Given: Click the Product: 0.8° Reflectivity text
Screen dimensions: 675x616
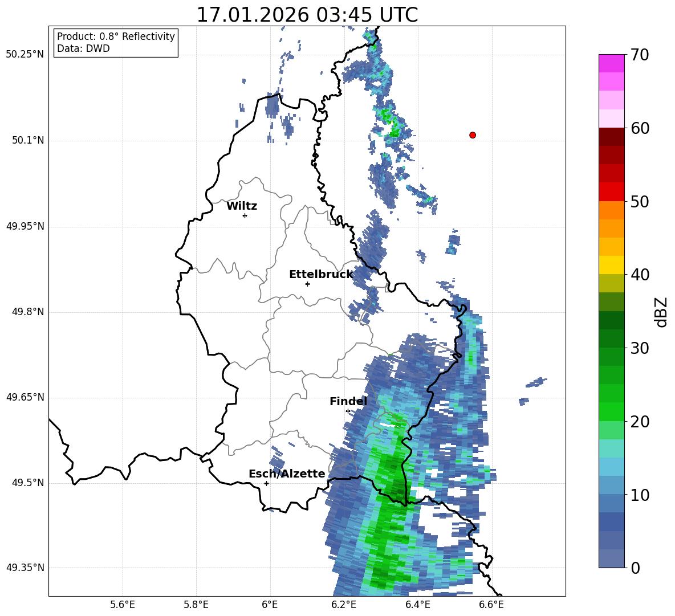Looking at the screenshot, I should (116, 36).
